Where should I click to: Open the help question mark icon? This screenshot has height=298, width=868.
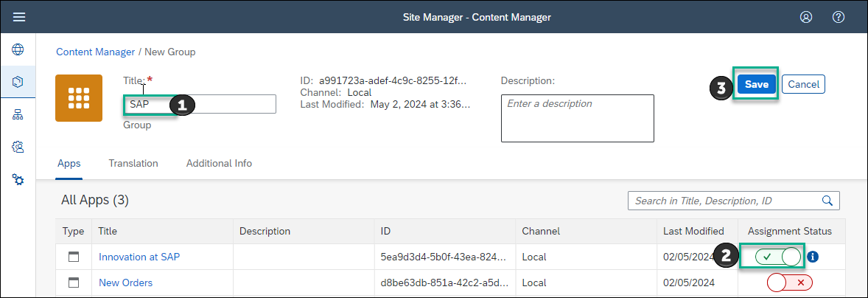838,17
